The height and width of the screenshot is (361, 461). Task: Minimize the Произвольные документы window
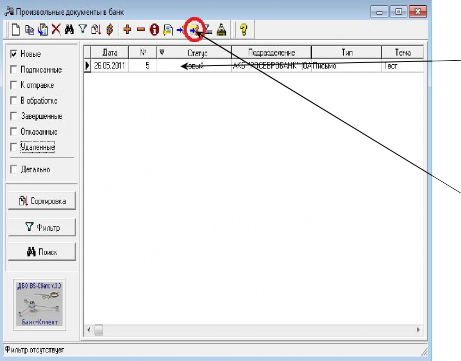coord(379,12)
